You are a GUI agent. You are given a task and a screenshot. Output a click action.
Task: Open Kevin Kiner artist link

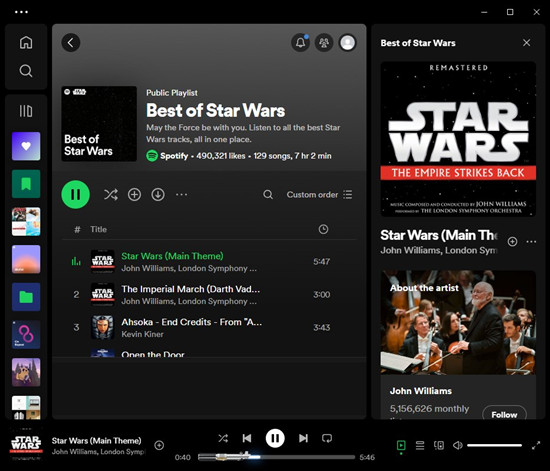click(x=142, y=334)
